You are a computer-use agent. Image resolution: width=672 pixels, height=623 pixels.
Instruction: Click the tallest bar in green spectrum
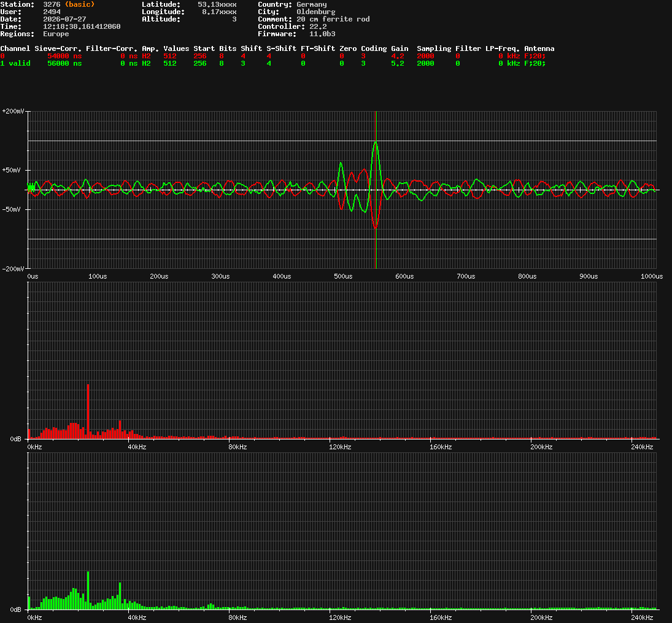[88, 590]
